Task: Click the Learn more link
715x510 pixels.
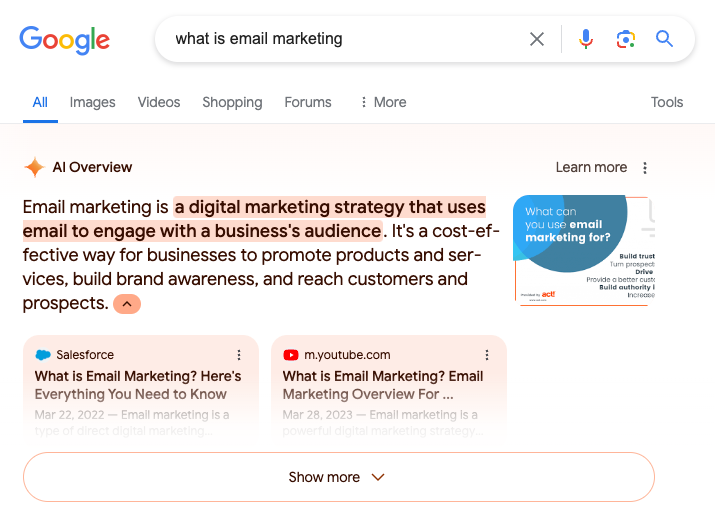Action: [591, 168]
